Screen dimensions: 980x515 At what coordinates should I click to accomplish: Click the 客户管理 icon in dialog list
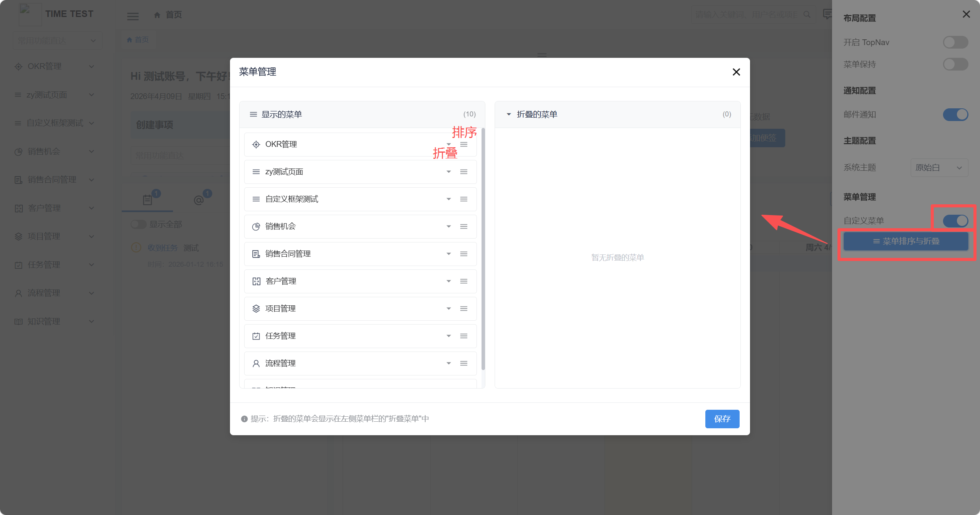(x=256, y=281)
